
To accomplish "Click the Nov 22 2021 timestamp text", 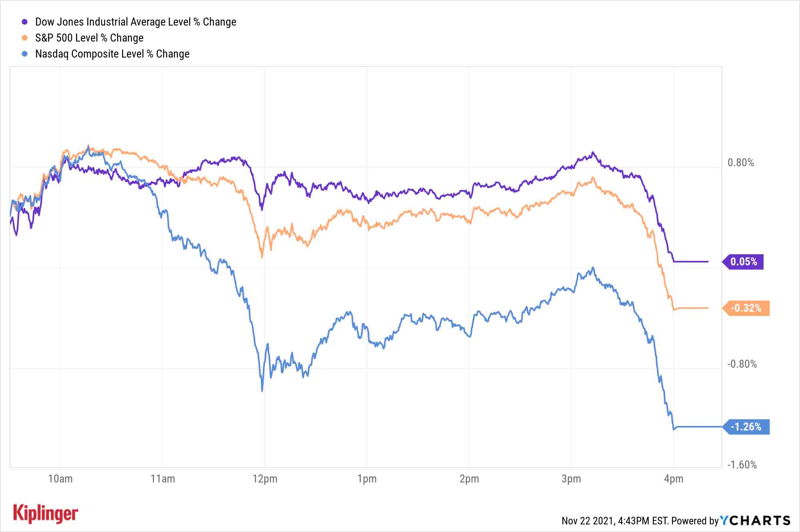I will [x=615, y=520].
